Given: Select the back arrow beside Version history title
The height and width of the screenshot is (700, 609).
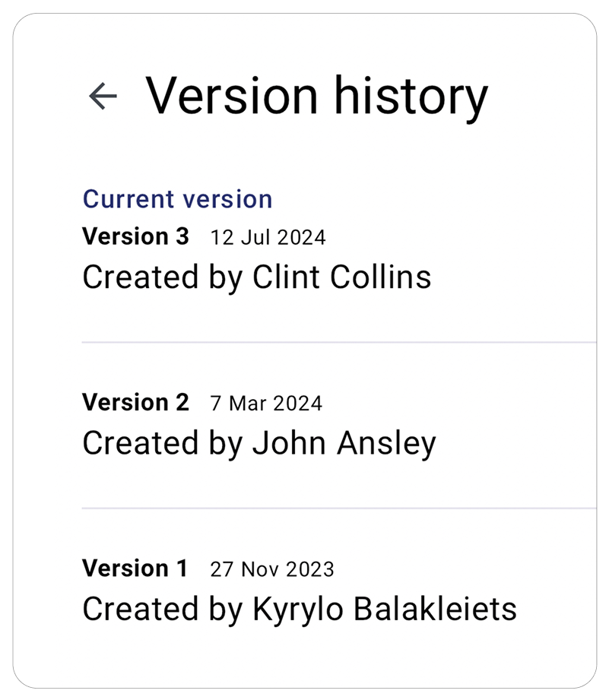Looking at the screenshot, I should [102, 94].
